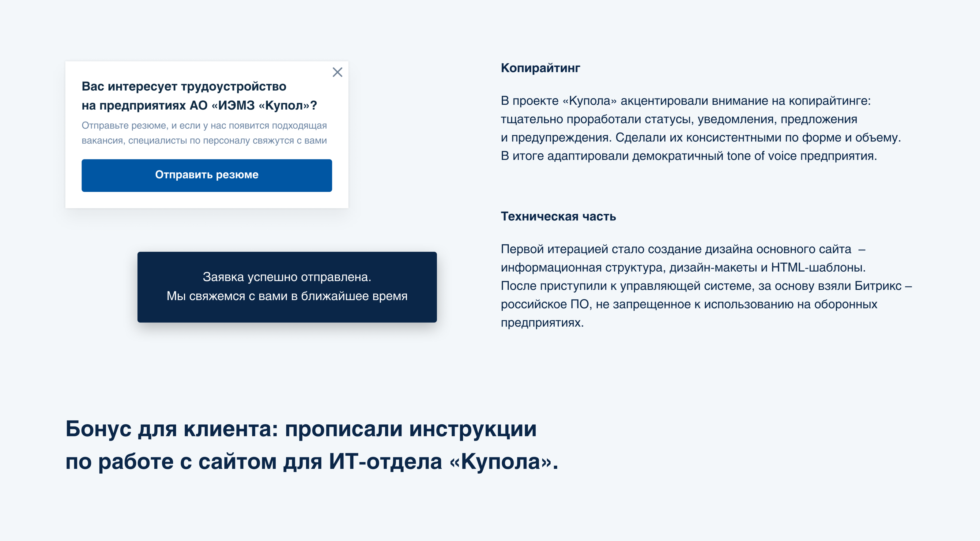Click the «Бонус для клиента» headline
Image resolution: width=980 pixels, height=541 pixels.
(300, 429)
